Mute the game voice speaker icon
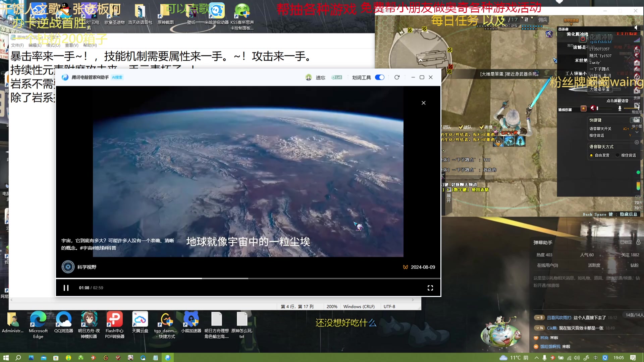 click(592, 108)
